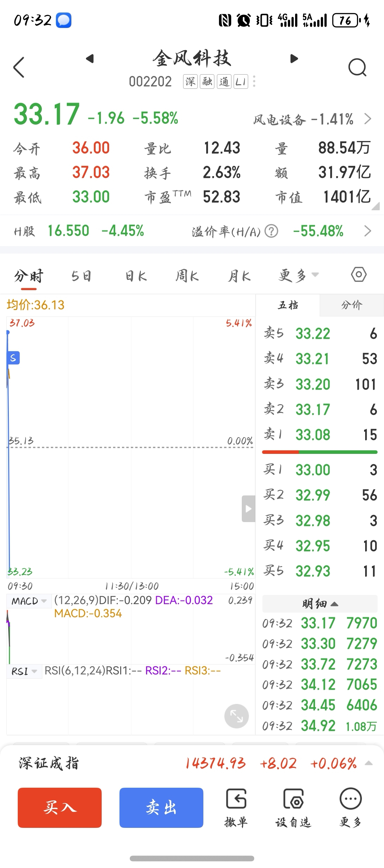Expand the chart to fullscreen
The height and width of the screenshot is (868, 384).
click(236, 716)
